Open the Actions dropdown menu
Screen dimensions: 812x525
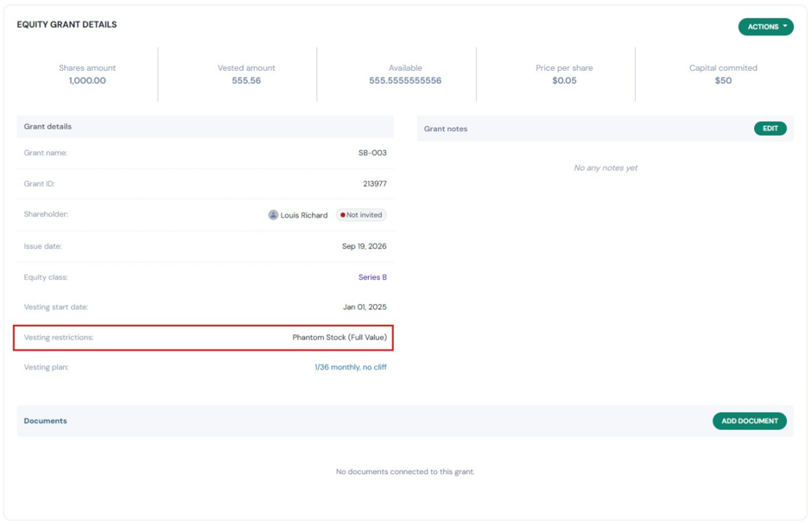tap(765, 27)
